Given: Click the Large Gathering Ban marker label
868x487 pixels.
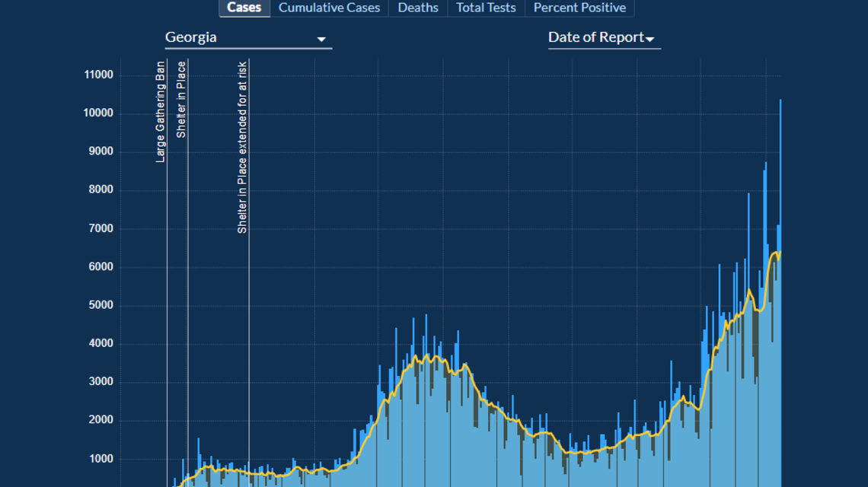Looking at the screenshot, I should click(161, 112).
